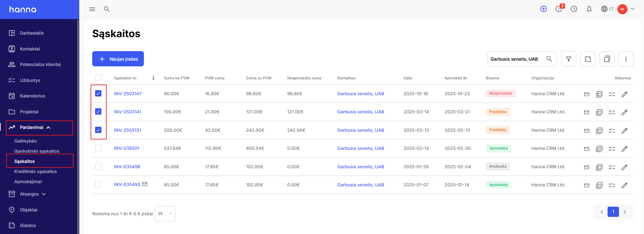Open Potencialūs klientai in the sidebar

coord(40,64)
